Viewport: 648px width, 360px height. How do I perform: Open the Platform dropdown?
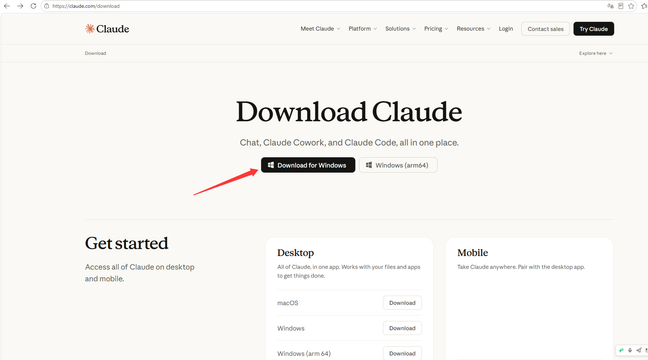[362, 29]
